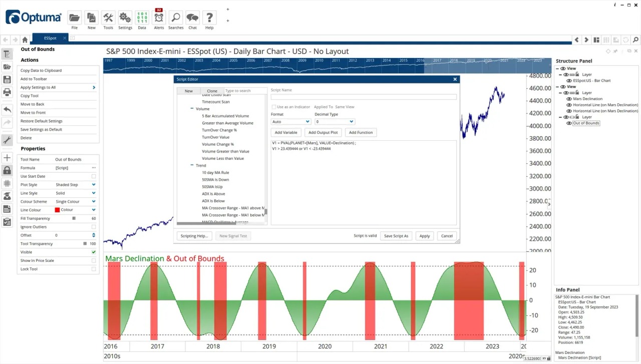Open the Plot Style dropdown
This screenshot has width=641, height=364.
pos(94,185)
